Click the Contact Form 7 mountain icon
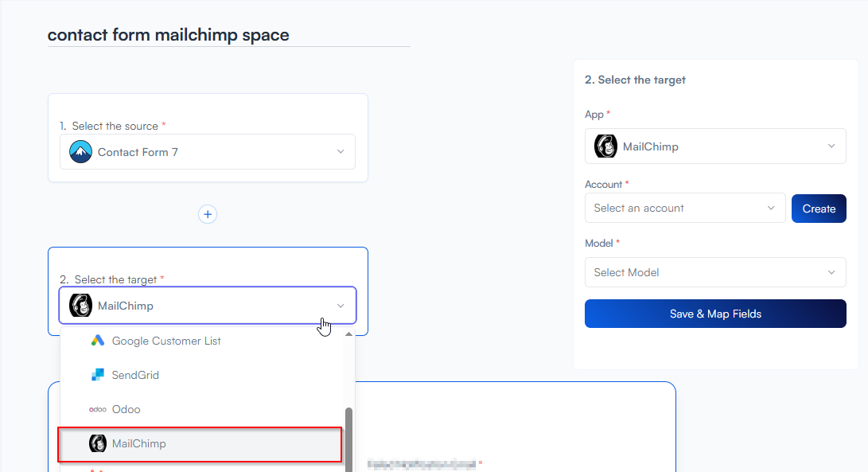The height and width of the screenshot is (472, 868). pos(80,152)
